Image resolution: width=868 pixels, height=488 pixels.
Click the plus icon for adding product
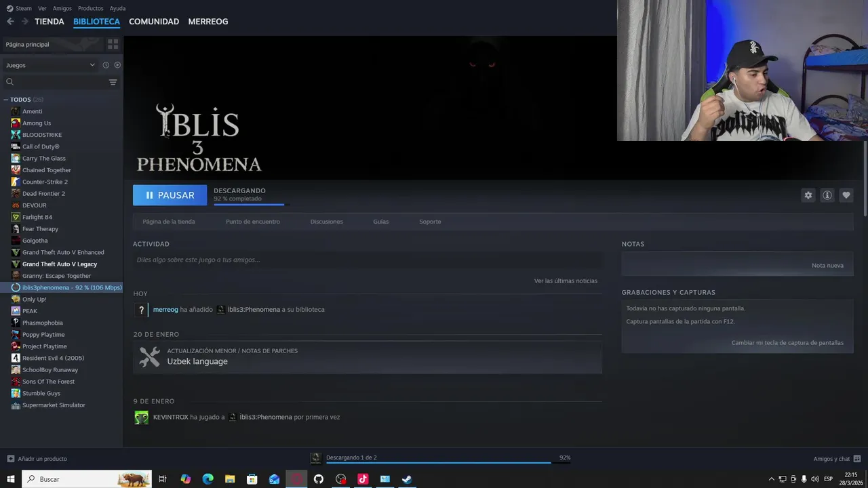click(10, 459)
